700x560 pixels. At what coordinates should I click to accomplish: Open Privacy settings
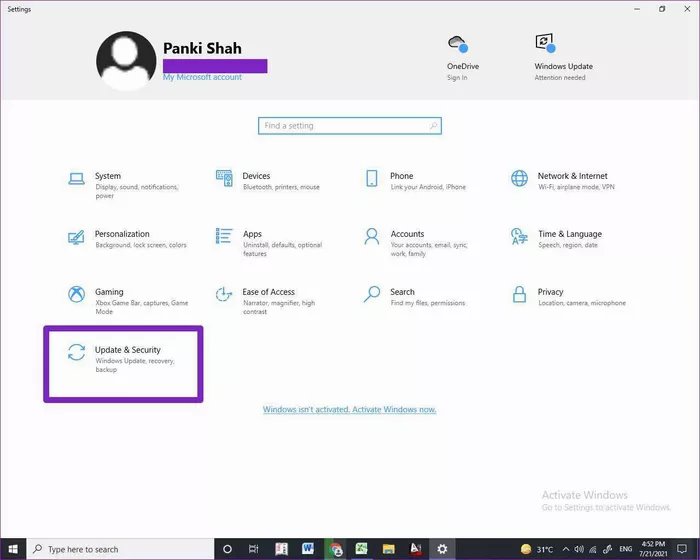(569, 297)
